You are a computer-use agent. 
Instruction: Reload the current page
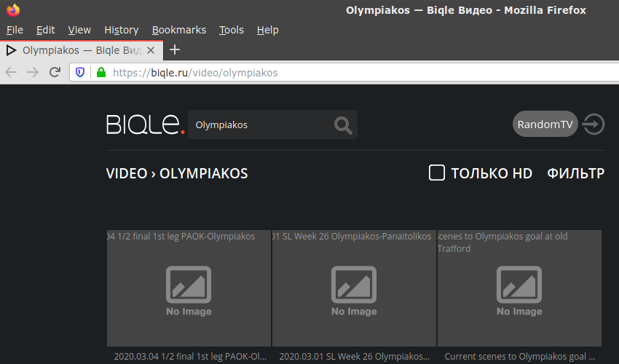tap(55, 72)
